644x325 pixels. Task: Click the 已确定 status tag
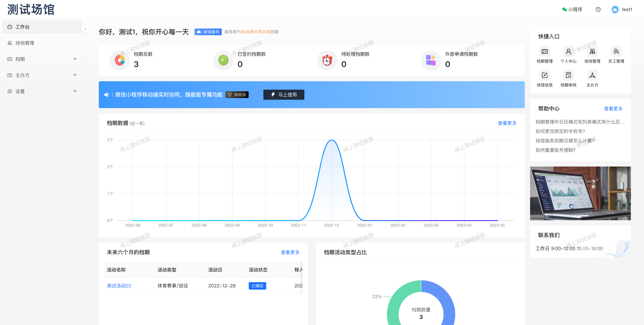pos(257,286)
